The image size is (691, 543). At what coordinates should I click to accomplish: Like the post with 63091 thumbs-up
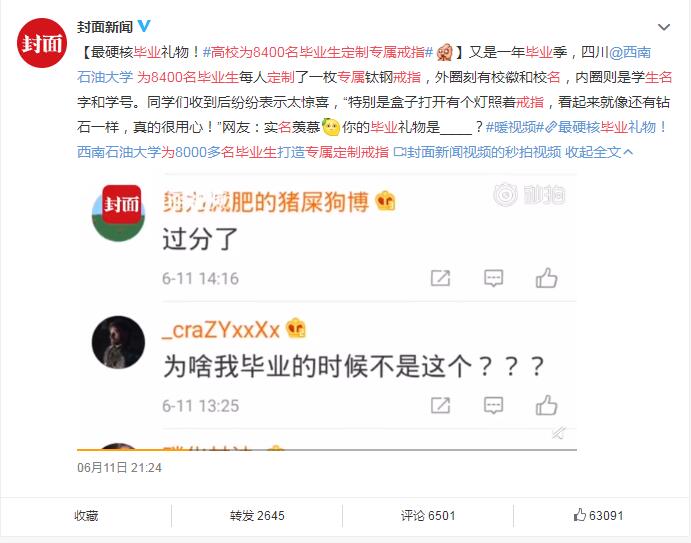598,515
